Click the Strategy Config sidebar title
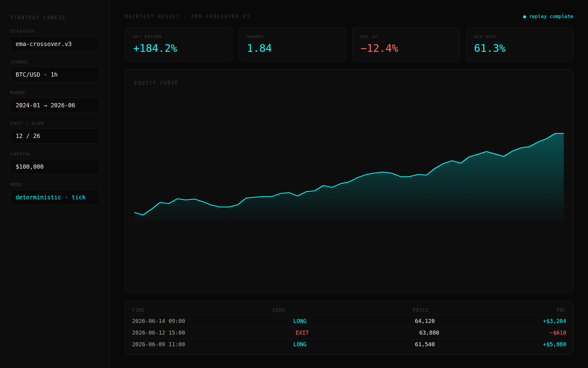588x368 pixels. (x=38, y=17)
